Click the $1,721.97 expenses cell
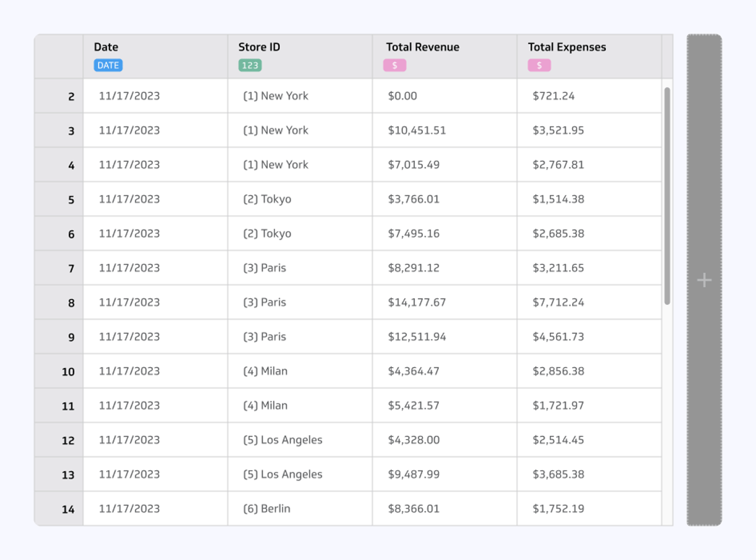Screen dimensions: 756x560 [589, 405]
